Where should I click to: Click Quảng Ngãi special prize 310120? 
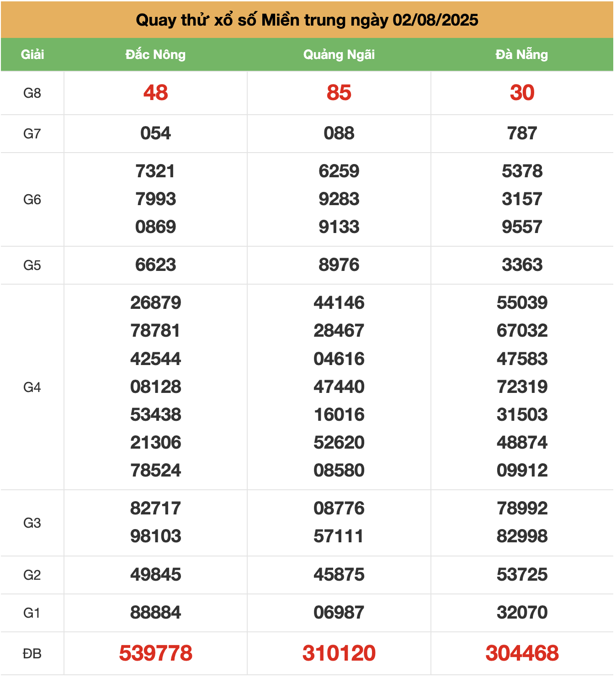pos(339,653)
